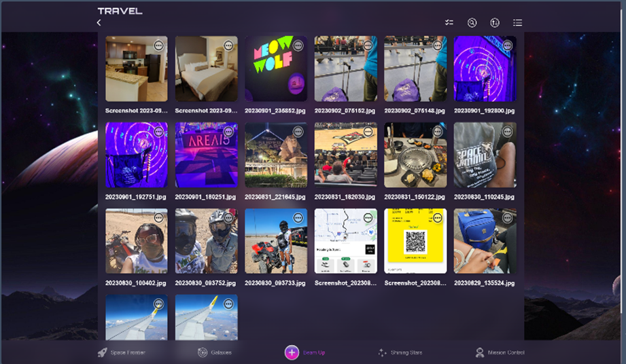Open more options on QR code screenshot

437,218
